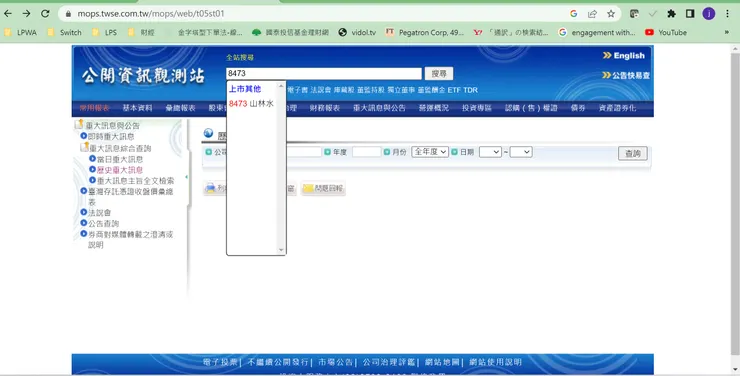Open the Pegatron Corp bookmark

click(x=424, y=33)
